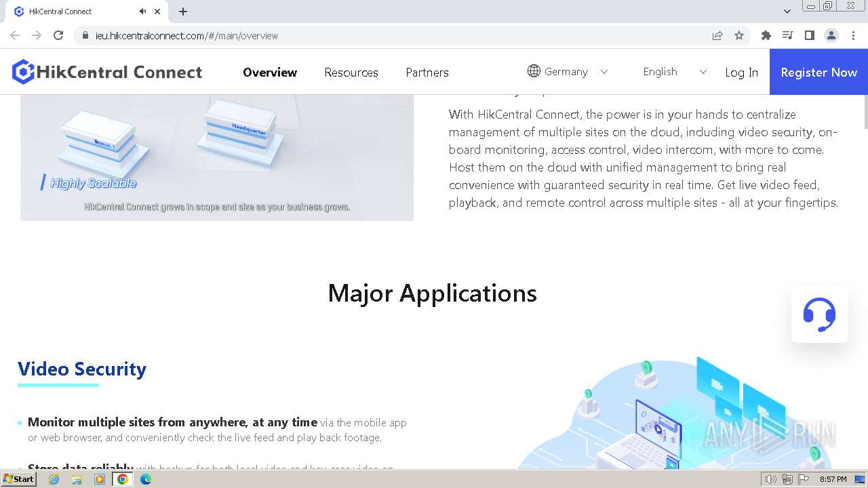Image resolution: width=868 pixels, height=488 pixels.
Task: Click the Register Now button
Action: click(x=818, y=72)
